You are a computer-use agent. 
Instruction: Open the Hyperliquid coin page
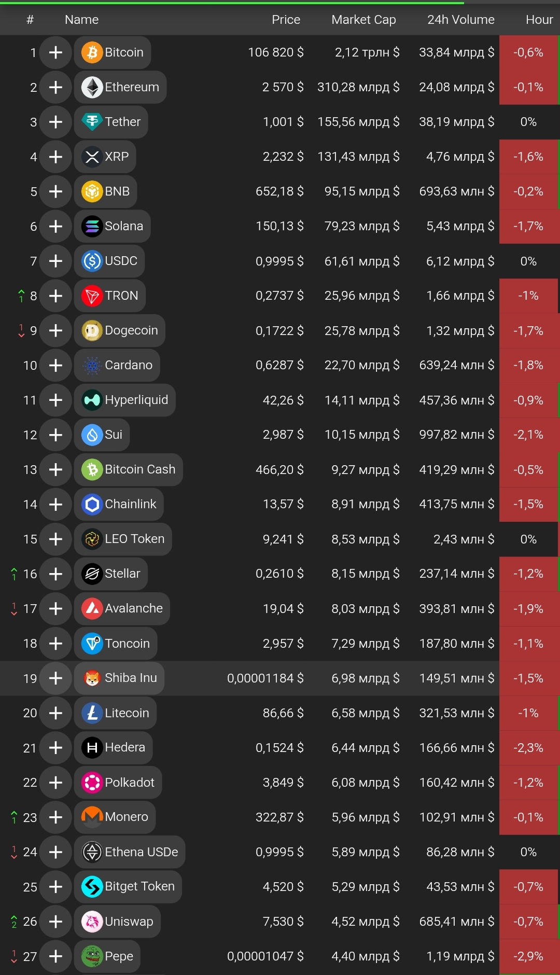(125, 400)
